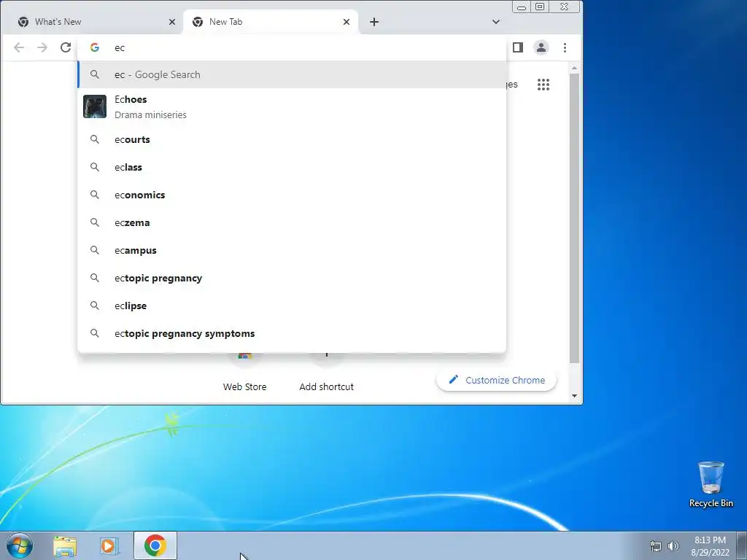Image resolution: width=747 pixels, height=560 pixels.
Task: Click the page scrollbar down arrow
Action: (575, 396)
